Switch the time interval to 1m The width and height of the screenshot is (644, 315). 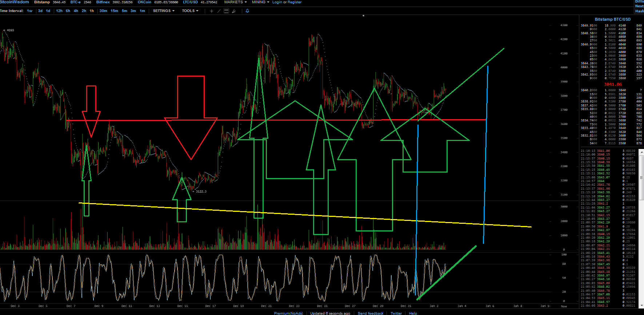click(142, 11)
